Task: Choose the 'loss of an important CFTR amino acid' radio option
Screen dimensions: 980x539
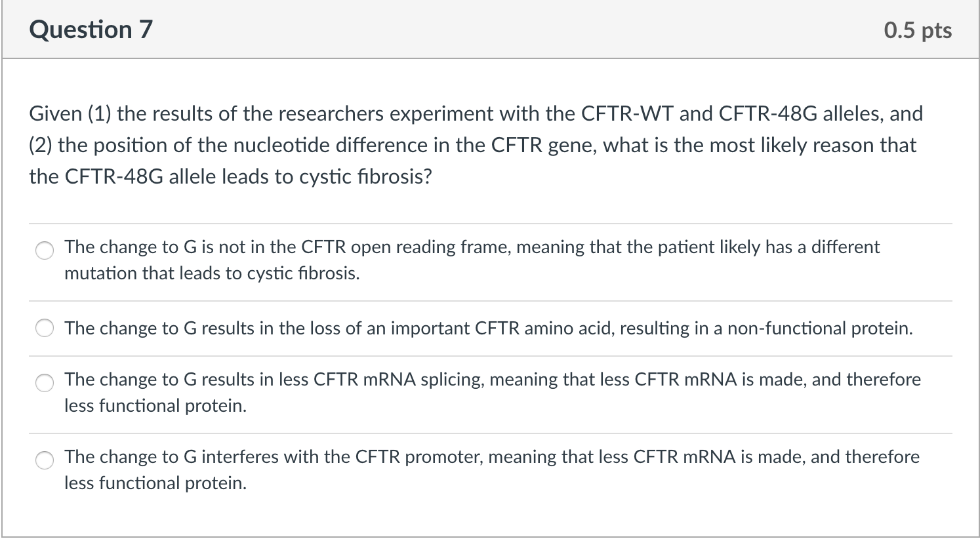Action: coord(45,329)
